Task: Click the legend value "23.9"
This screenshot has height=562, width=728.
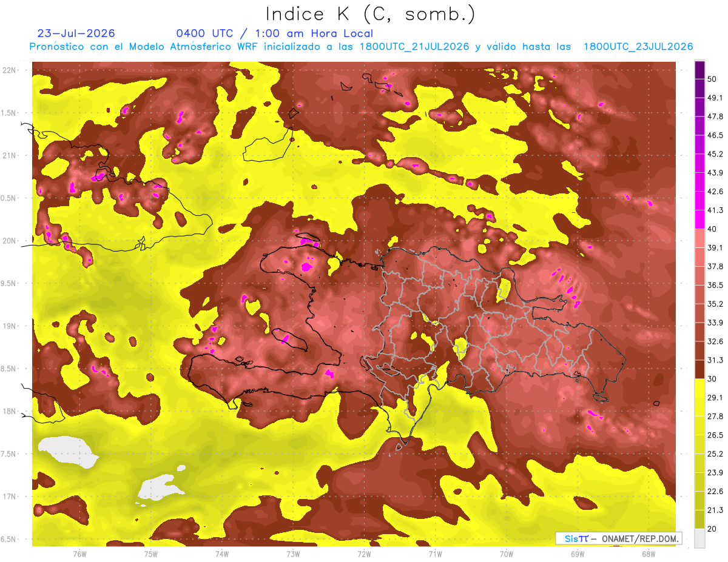Action: [715, 473]
